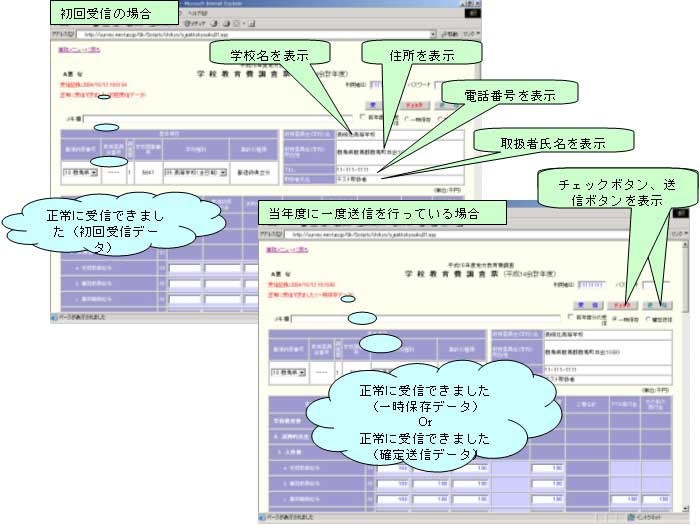This screenshot has width=700, height=525.
Task: Follow the 業務メニューに戻る link in back window
Action: tap(79, 50)
